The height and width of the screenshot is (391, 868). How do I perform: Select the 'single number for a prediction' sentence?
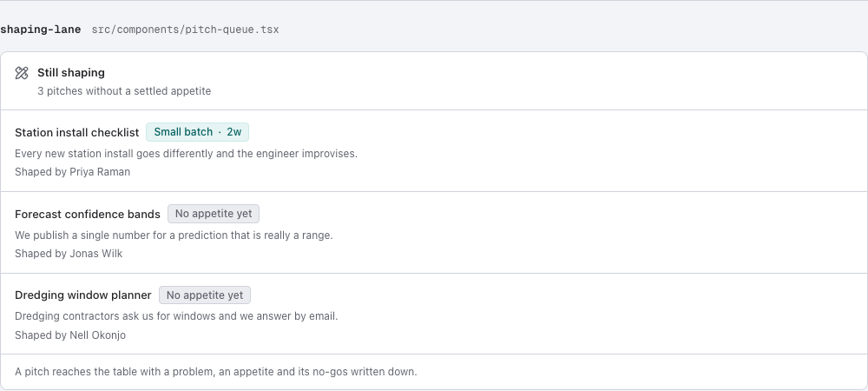[x=174, y=235]
